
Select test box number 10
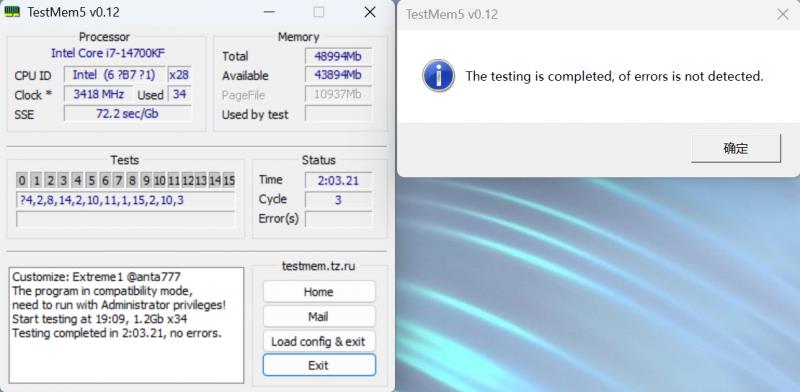tap(160, 180)
